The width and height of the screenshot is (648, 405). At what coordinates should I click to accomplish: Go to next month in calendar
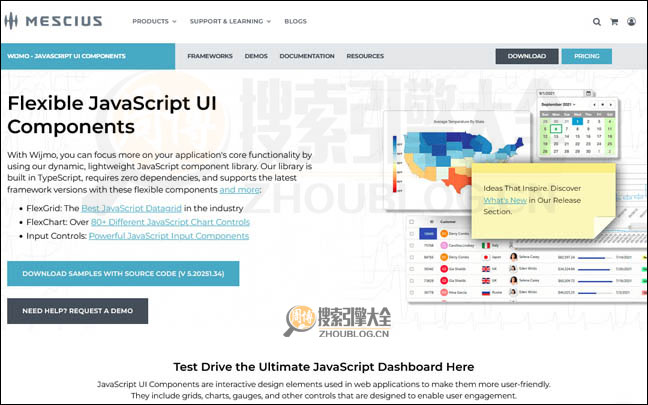point(611,105)
